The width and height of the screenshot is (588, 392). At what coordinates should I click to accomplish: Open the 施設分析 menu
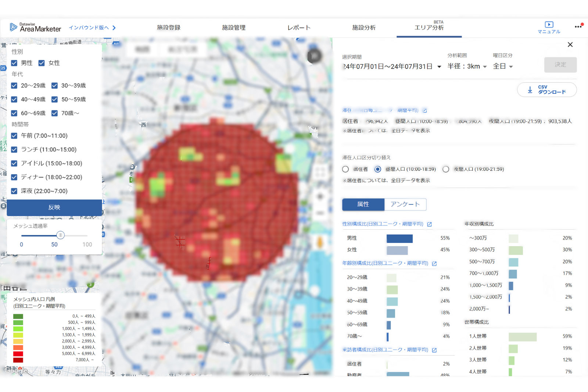pos(364,28)
